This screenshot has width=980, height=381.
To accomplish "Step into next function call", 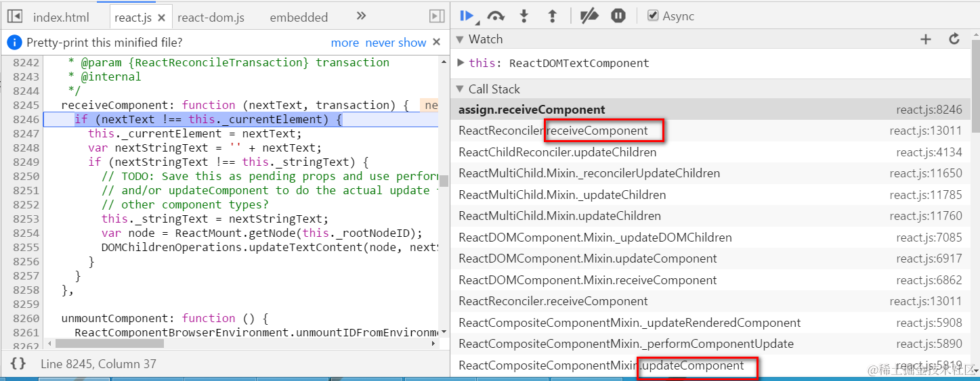I will click(x=524, y=16).
